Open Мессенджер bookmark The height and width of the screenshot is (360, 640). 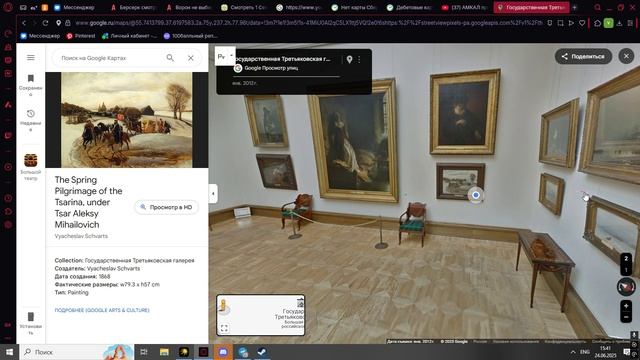pyautogui.click(x=40, y=36)
